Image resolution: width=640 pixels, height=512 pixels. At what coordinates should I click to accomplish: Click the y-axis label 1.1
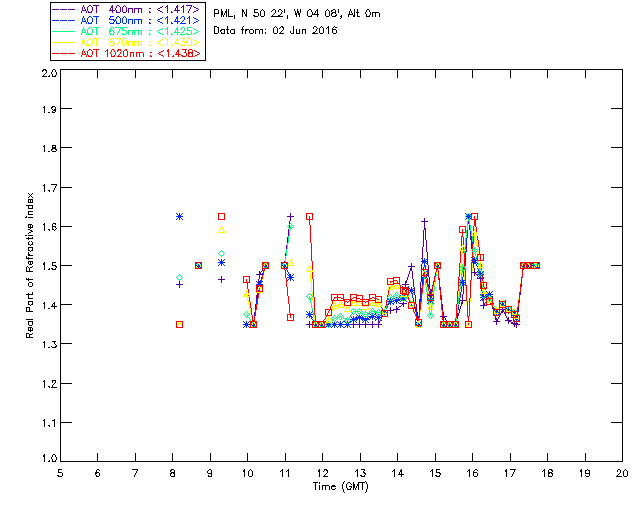(x=49, y=423)
